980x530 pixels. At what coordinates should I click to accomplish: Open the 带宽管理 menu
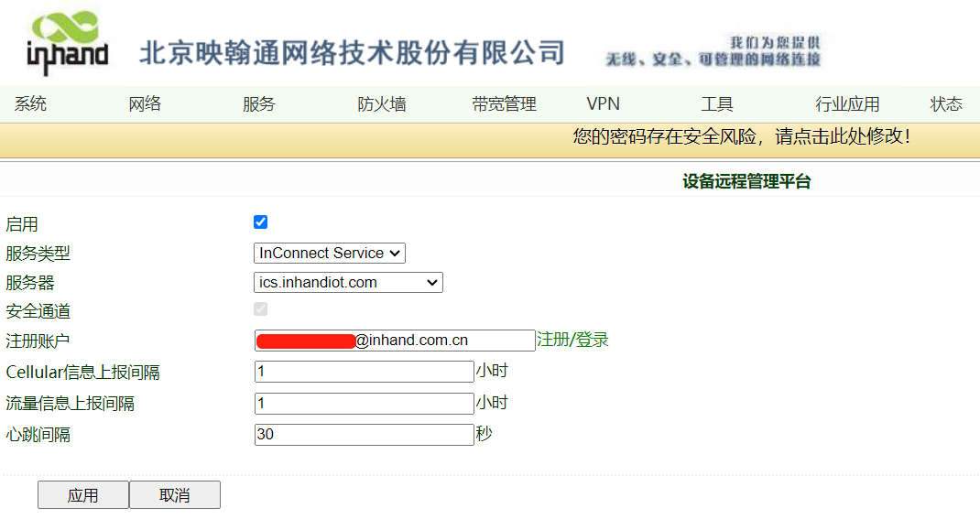tap(503, 104)
